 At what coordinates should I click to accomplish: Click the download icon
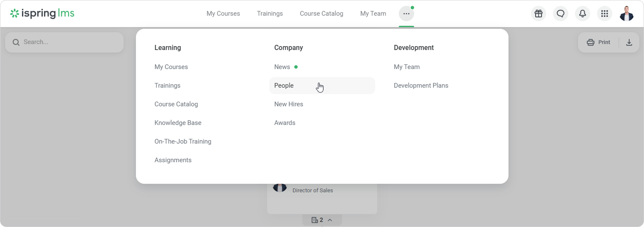pos(629,42)
